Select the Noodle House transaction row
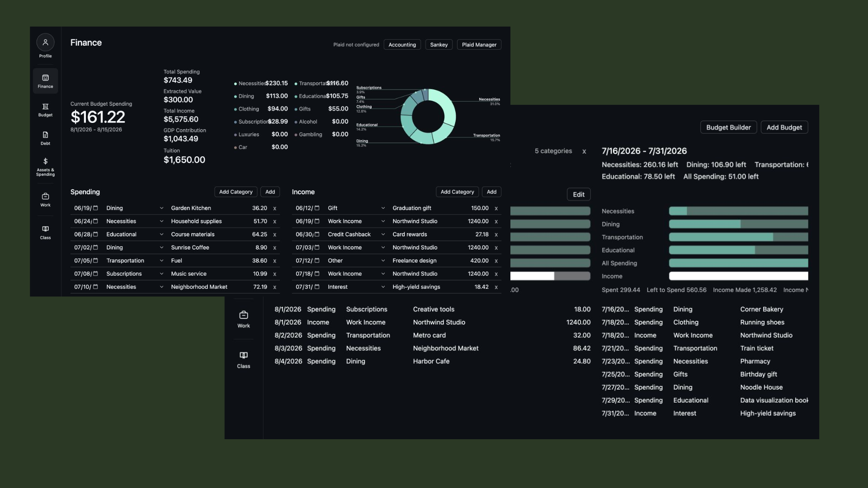This screenshot has height=488, width=868. (x=704, y=387)
